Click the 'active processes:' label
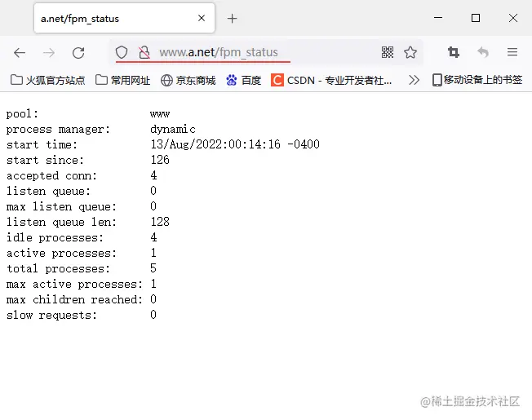The width and height of the screenshot is (532, 420). 61,253
